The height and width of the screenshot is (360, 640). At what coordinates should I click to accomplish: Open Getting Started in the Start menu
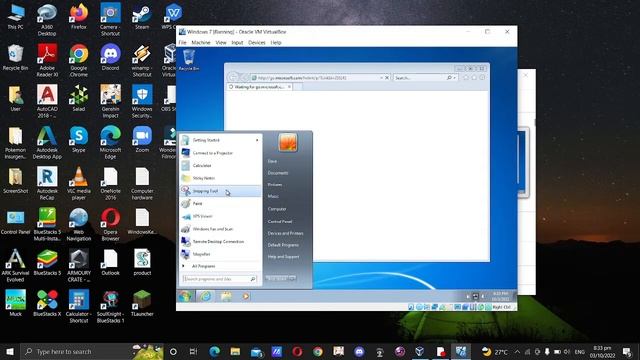click(x=220, y=140)
